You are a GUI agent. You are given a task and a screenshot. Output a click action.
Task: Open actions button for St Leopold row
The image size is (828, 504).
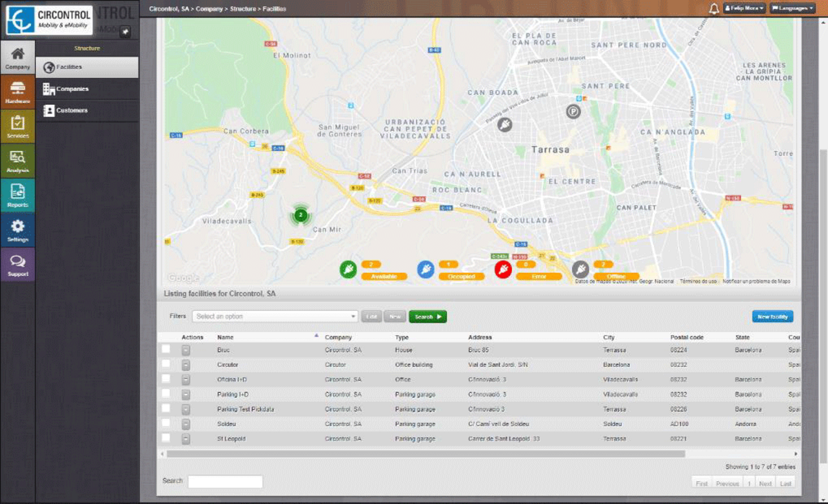[x=186, y=439]
